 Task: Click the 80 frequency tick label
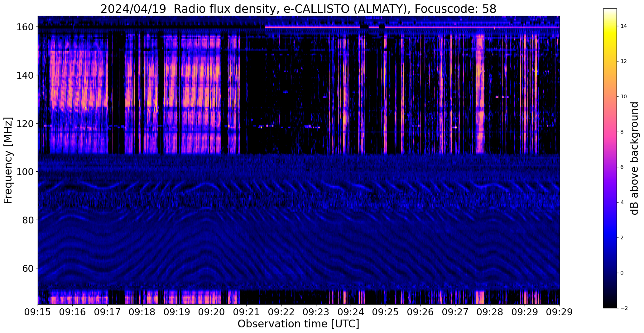tap(28, 220)
